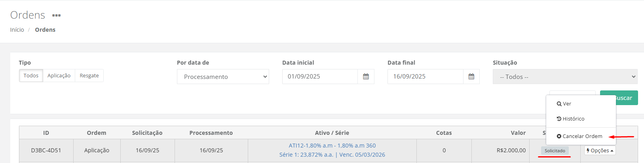Click the Solicitado status badge

[x=555, y=151]
